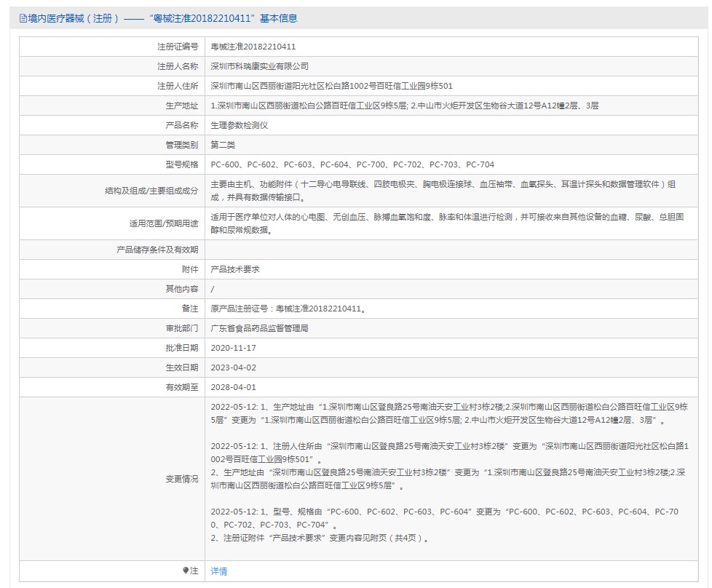The image size is (712, 588).
Task: Click the 注册人住所 label
Action: [x=178, y=86]
